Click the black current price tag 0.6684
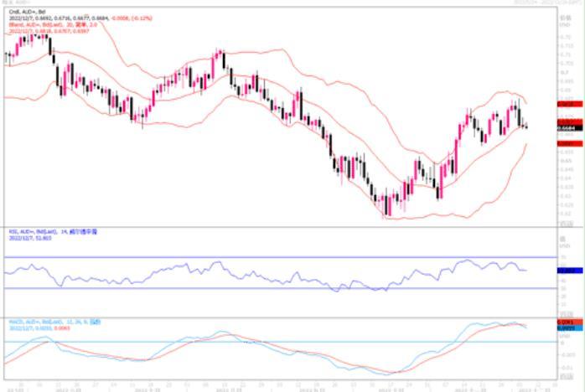 pyautogui.click(x=565, y=128)
